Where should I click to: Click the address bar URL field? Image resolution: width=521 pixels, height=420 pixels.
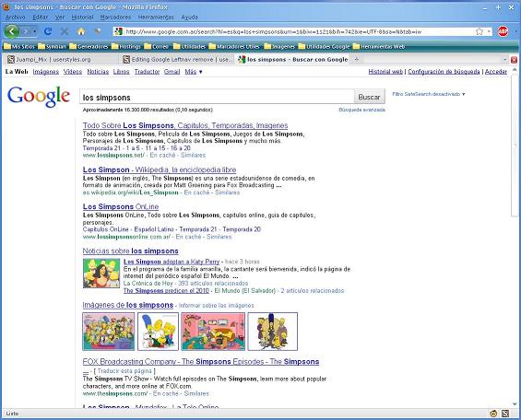pos(299,31)
